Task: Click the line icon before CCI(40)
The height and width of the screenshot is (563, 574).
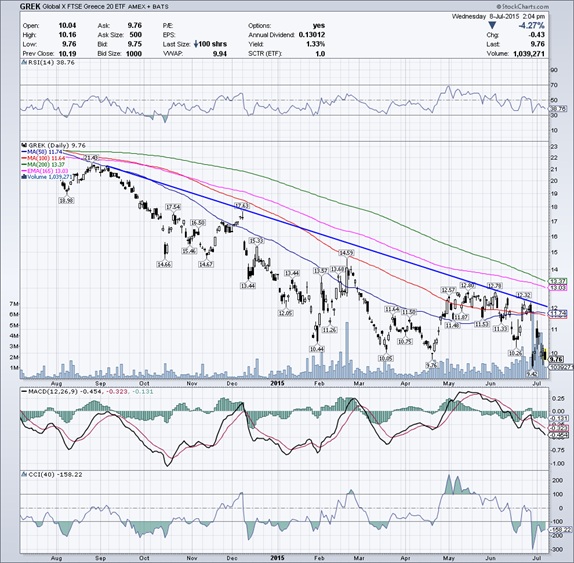Action: click(x=25, y=474)
